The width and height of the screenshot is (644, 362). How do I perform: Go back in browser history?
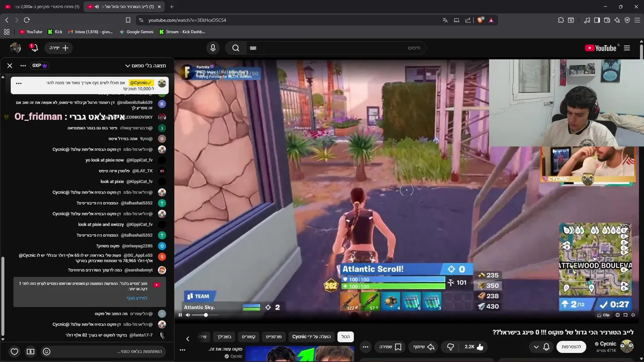(x=7, y=20)
